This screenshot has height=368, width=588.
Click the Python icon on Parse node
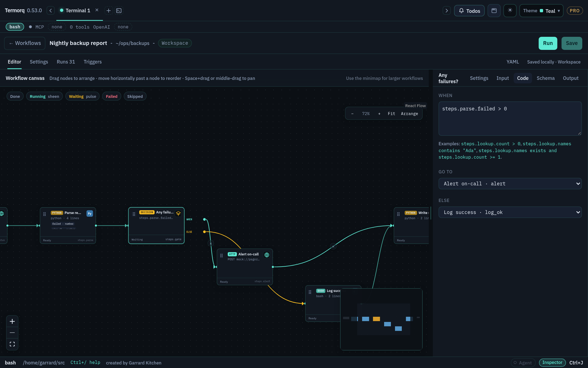point(90,213)
